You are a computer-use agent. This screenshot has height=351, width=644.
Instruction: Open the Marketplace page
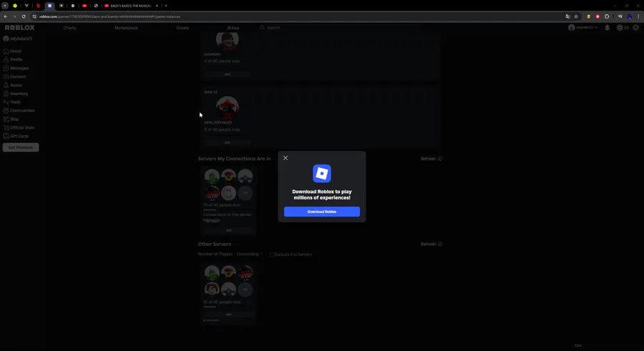pyautogui.click(x=126, y=28)
